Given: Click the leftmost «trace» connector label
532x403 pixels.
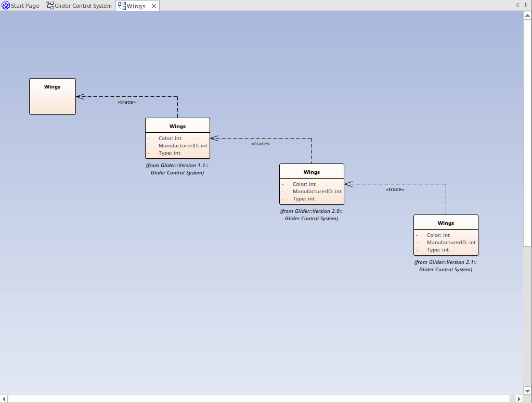Looking at the screenshot, I should (x=126, y=102).
